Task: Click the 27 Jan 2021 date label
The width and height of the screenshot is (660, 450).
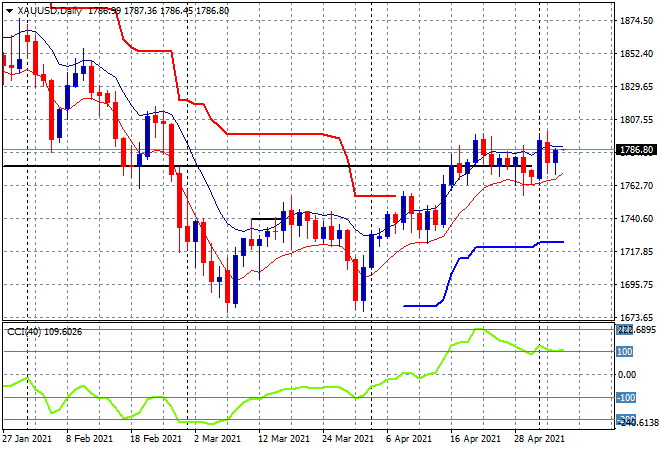Action: [27, 439]
